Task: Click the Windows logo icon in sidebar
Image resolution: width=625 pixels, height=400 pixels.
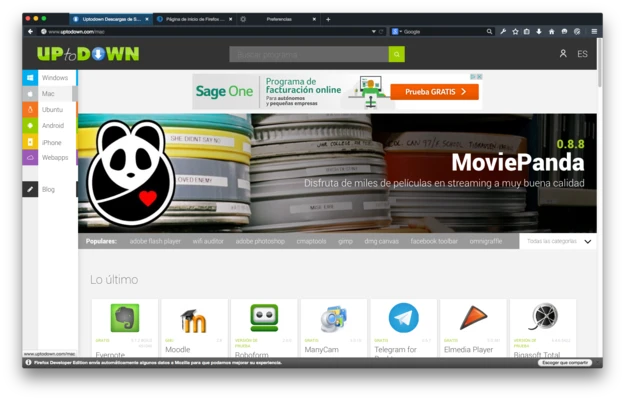Action: (x=30, y=78)
